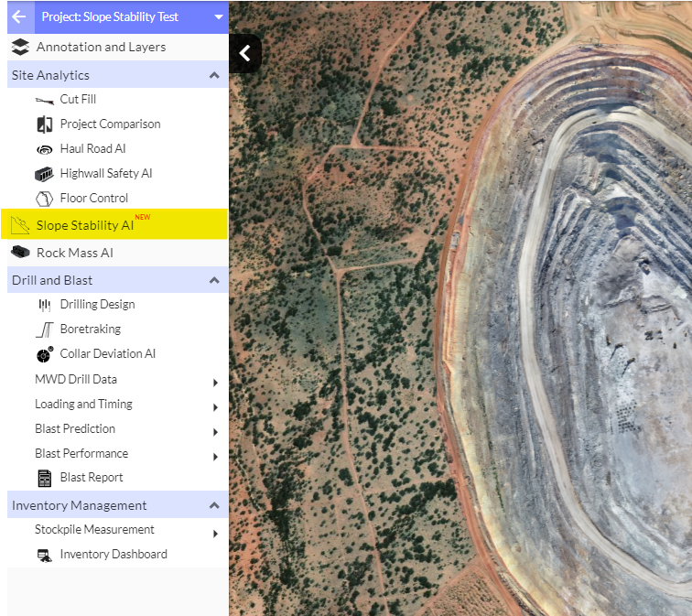Screen dimensions: 692x616
Task: Open Blast Report
Action: tap(91, 478)
